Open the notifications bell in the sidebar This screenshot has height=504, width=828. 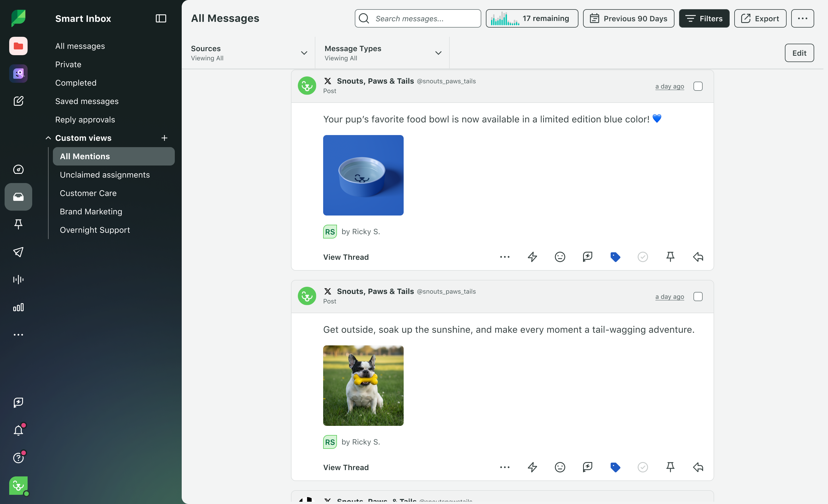coord(18,430)
